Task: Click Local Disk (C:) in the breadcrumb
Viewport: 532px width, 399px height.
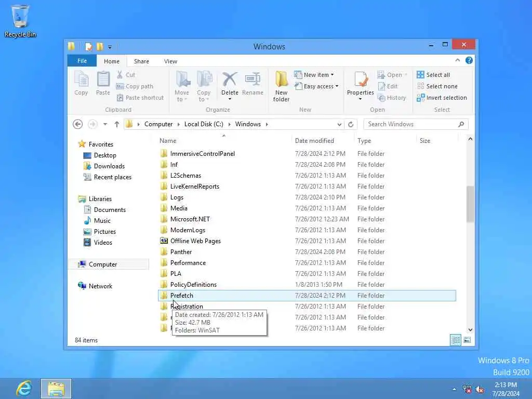Action: coord(204,124)
